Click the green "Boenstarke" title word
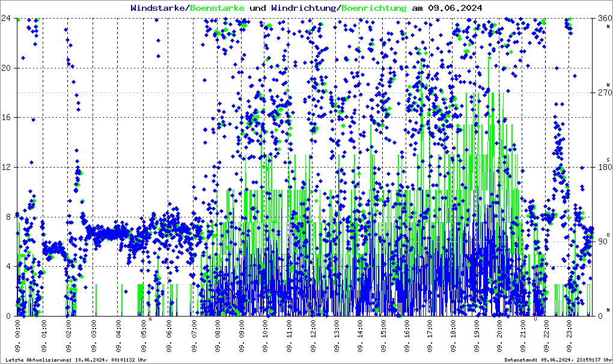 click(217, 8)
